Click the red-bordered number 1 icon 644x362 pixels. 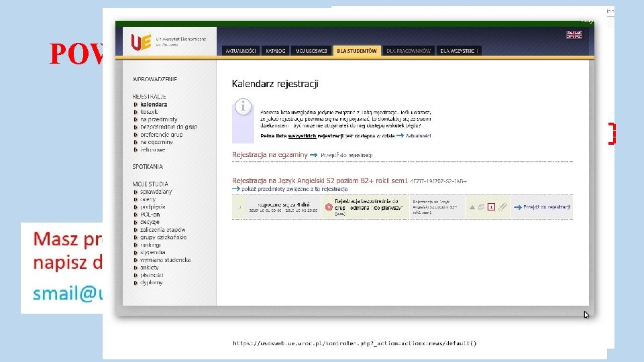[x=491, y=207]
